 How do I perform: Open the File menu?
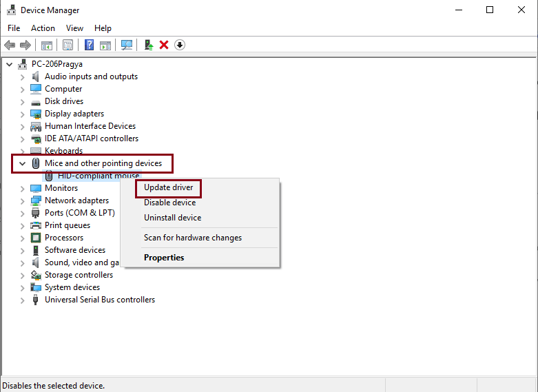point(14,28)
